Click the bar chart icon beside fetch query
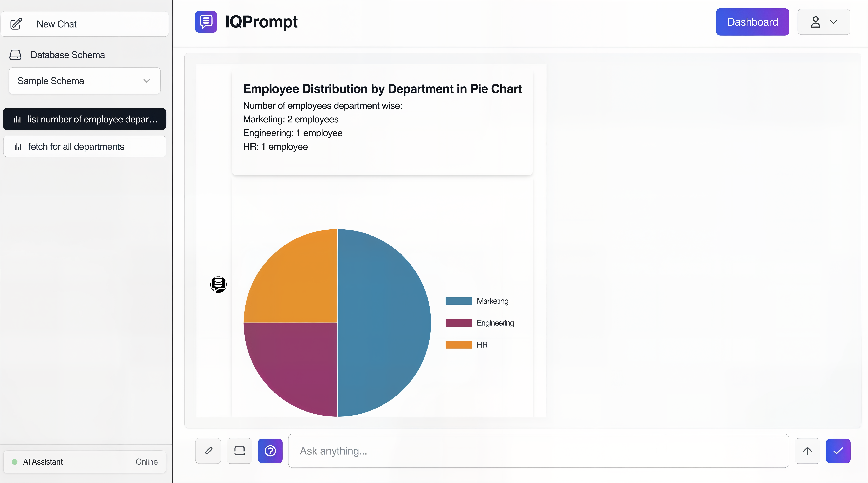This screenshot has width=868, height=483. click(x=18, y=146)
